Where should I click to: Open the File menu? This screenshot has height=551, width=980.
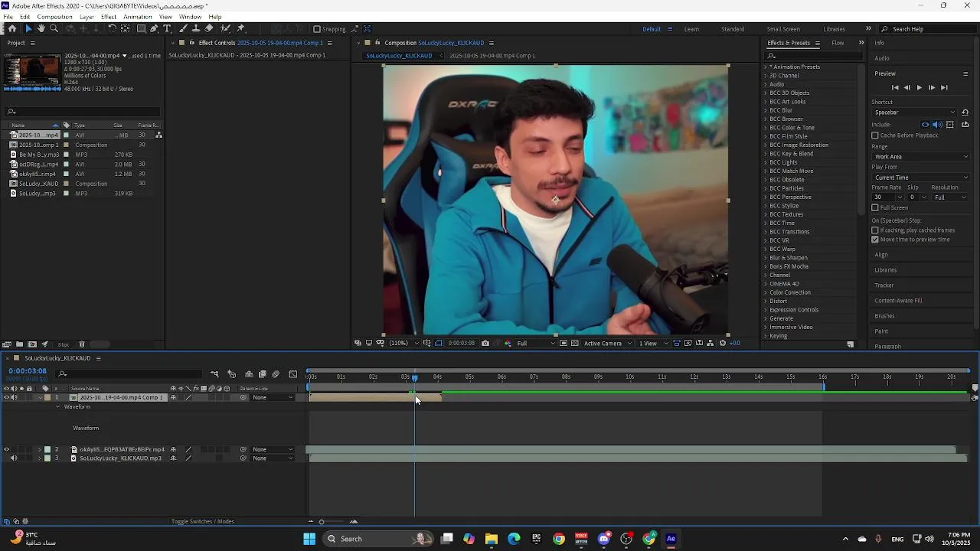coord(8,17)
